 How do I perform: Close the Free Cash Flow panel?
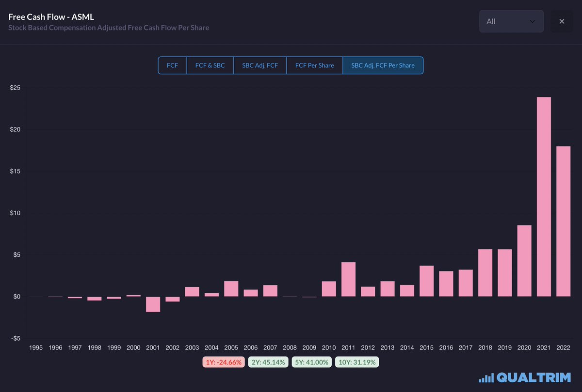[562, 21]
